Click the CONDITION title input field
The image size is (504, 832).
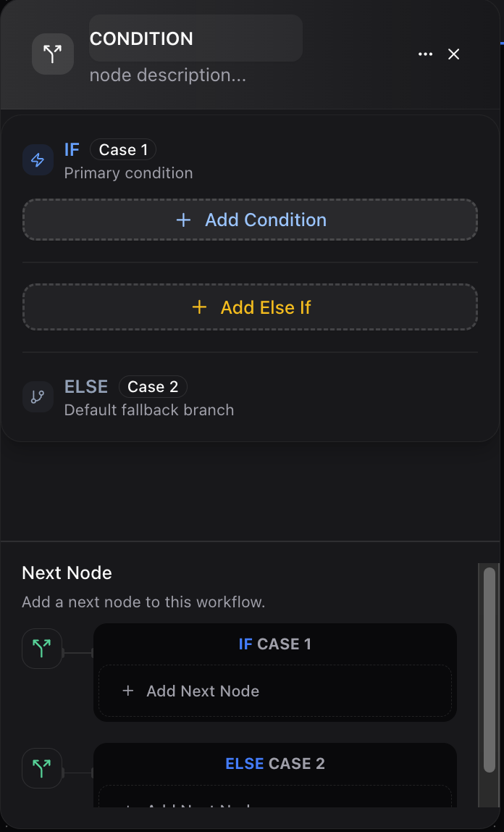[196, 38]
